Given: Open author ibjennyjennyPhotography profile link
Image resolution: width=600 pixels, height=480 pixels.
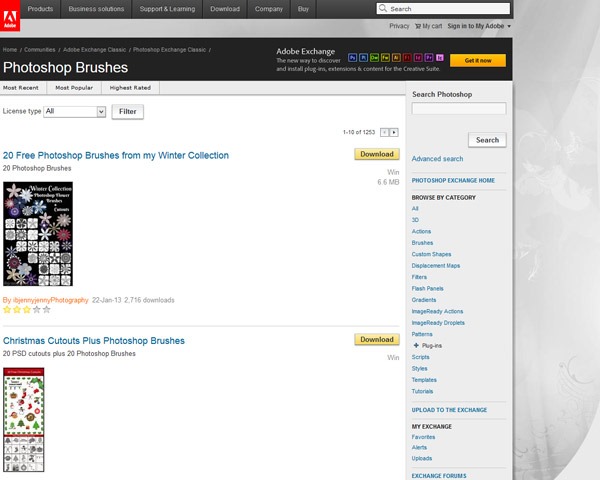Looking at the screenshot, I should tap(51, 300).
